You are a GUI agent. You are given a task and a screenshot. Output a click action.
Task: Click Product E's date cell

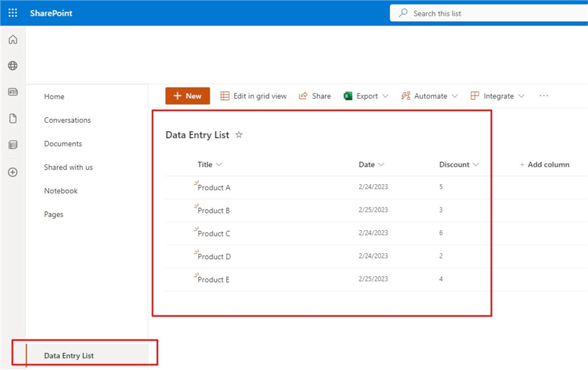[373, 279]
